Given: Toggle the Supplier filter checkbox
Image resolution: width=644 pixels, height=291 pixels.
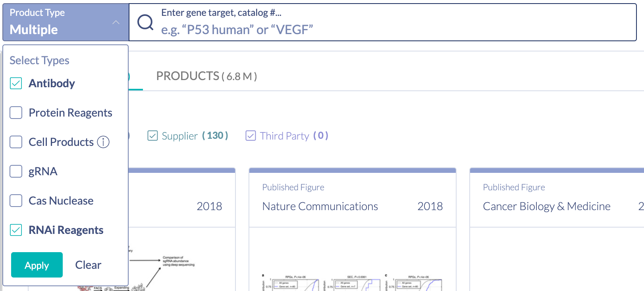Looking at the screenshot, I should (152, 136).
